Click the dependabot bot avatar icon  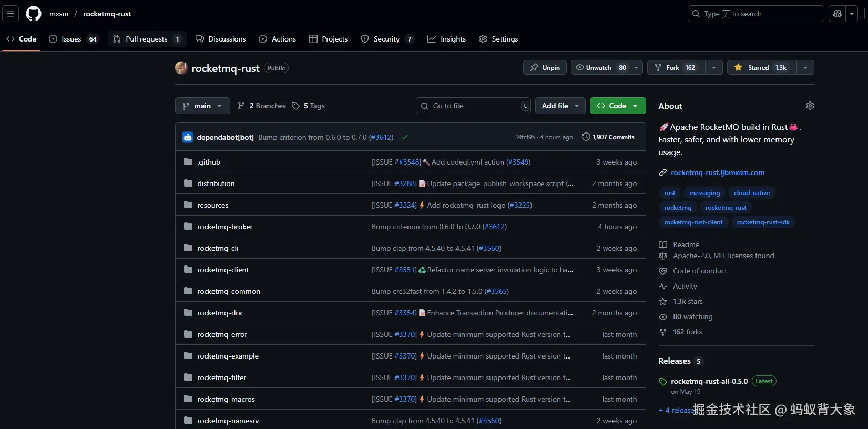(x=188, y=137)
